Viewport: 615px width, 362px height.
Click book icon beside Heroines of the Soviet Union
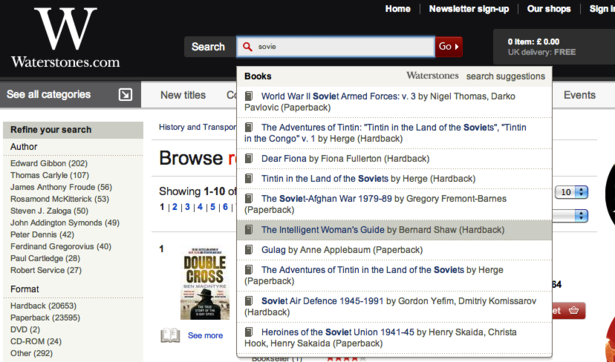pyautogui.click(x=249, y=332)
